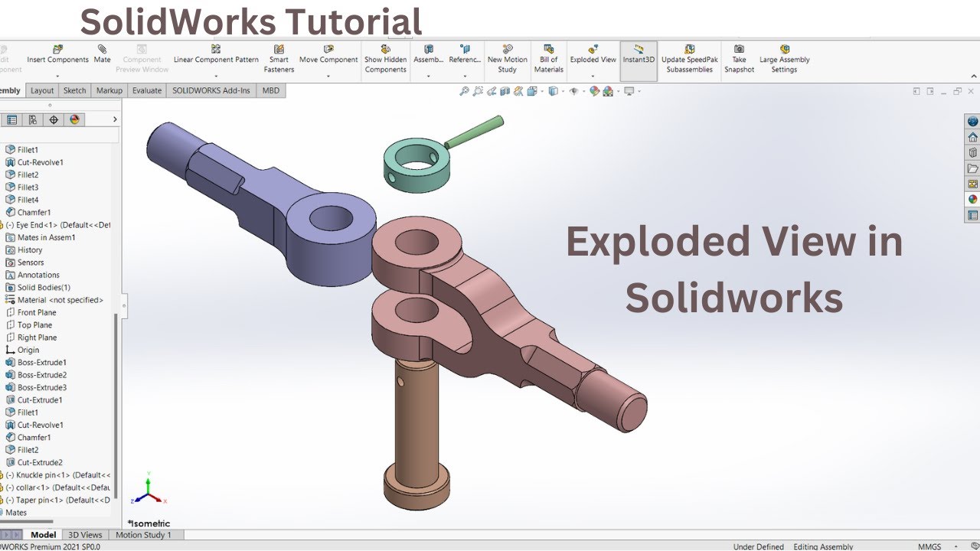This screenshot has height=551, width=980.
Task: Open the Reference Geometry dropdown arrow
Action: [465, 76]
